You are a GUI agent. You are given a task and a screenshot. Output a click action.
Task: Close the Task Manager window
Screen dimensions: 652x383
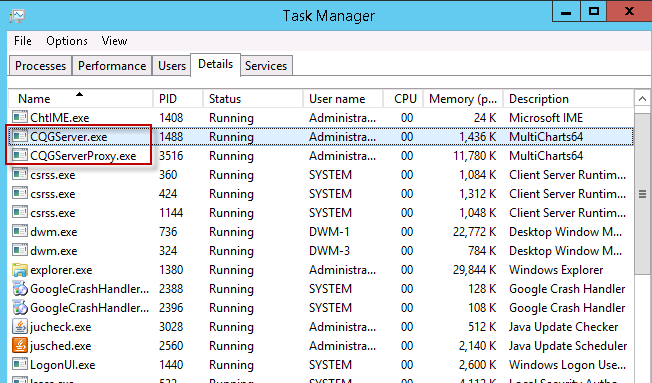(x=629, y=12)
